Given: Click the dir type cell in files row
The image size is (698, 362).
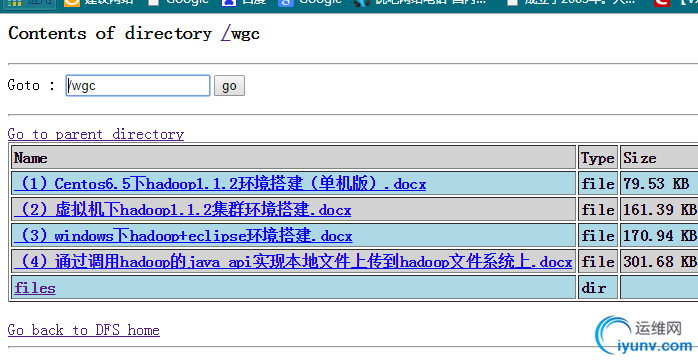Looking at the screenshot, I should pyautogui.click(x=598, y=288).
